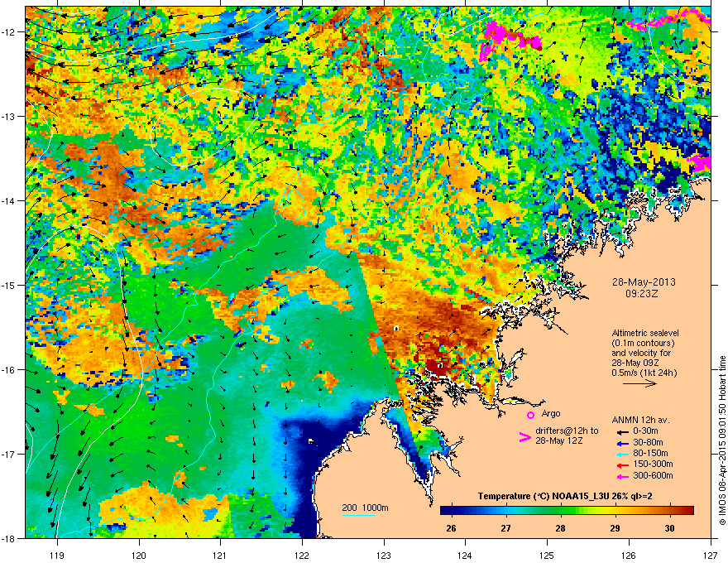The height and width of the screenshot is (563, 728).
Task: Click the 'Argo' legend label
Action: [551, 413]
